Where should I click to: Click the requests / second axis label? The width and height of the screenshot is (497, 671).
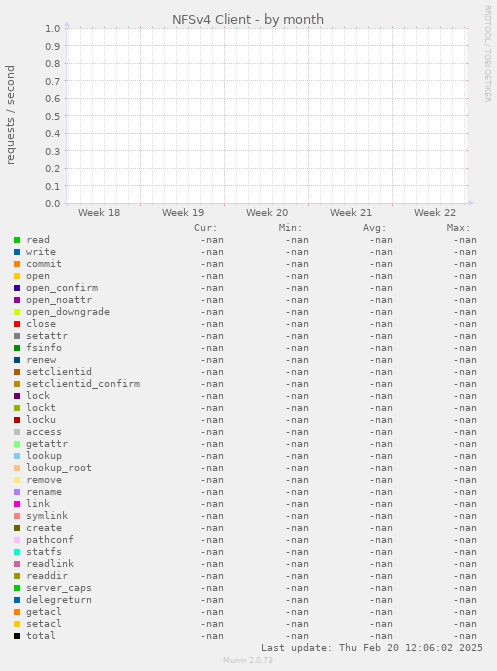pyautogui.click(x=10, y=115)
